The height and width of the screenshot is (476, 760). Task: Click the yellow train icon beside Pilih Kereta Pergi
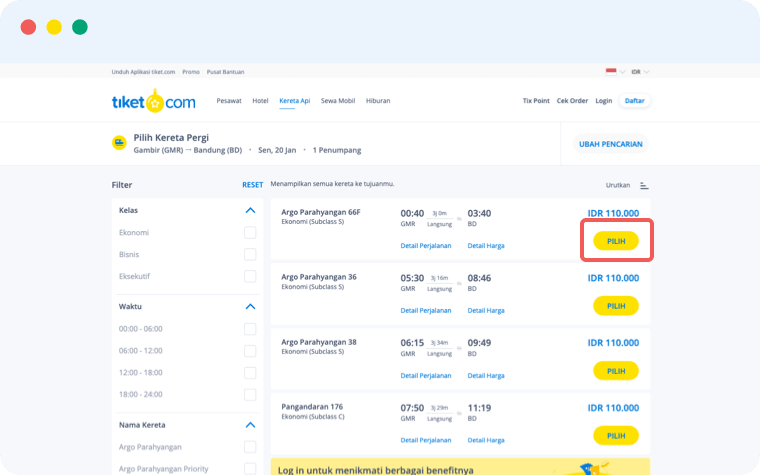click(x=119, y=143)
